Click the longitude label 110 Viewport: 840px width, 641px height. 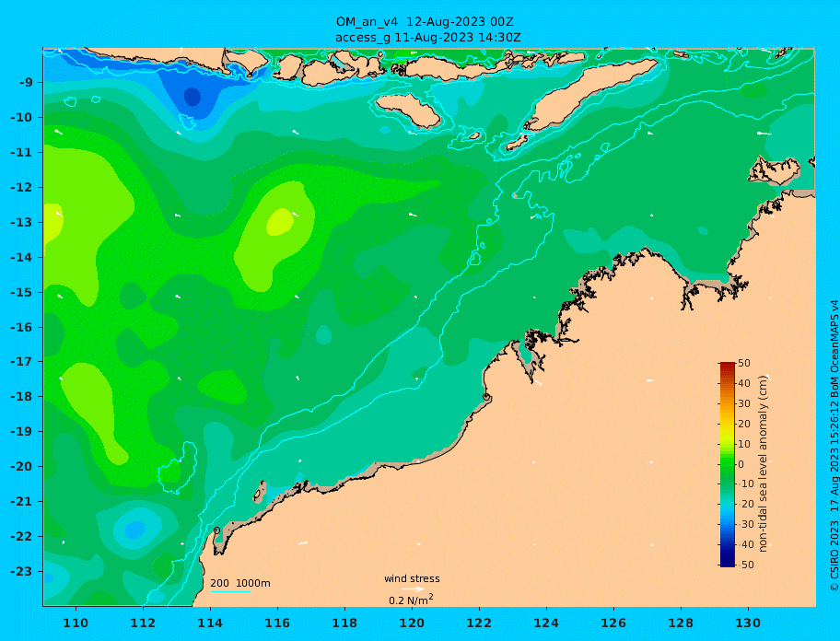(x=76, y=623)
